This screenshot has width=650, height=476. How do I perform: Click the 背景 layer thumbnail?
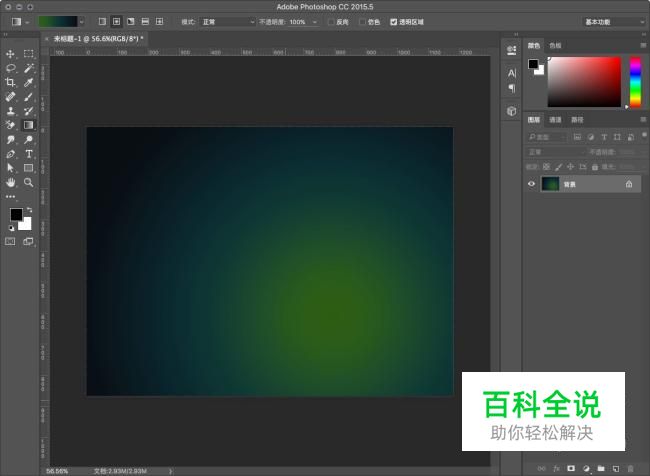[550, 184]
